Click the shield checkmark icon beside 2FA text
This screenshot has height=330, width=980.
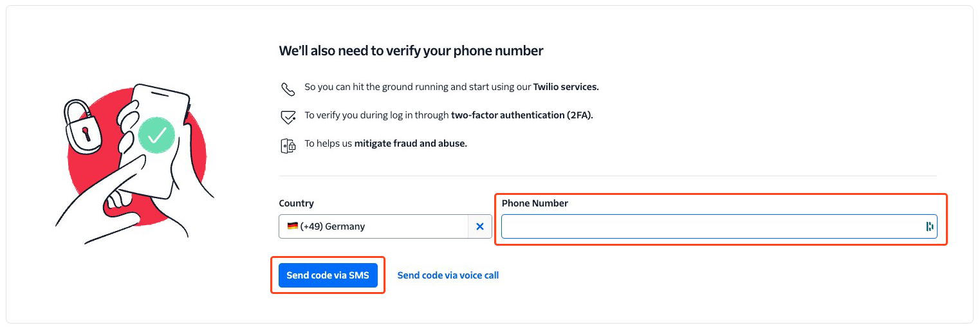(x=288, y=117)
